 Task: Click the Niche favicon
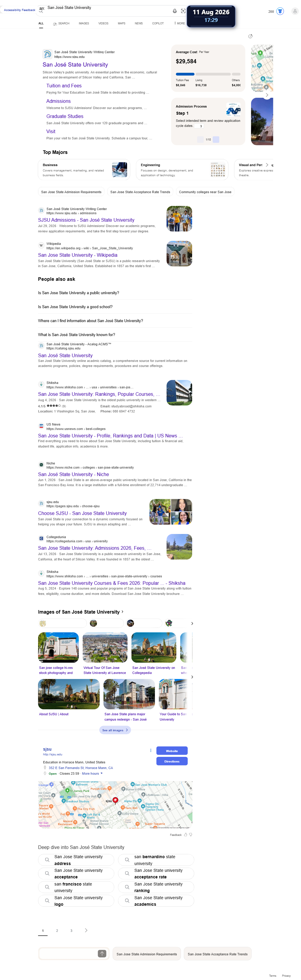click(x=41, y=465)
